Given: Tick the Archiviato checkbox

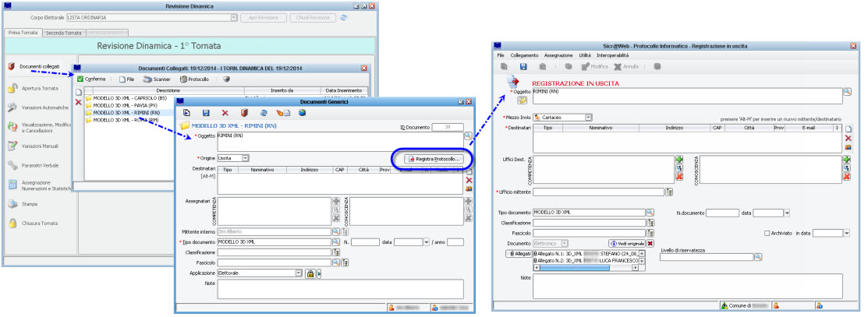Looking at the screenshot, I should [x=767, y=234].
